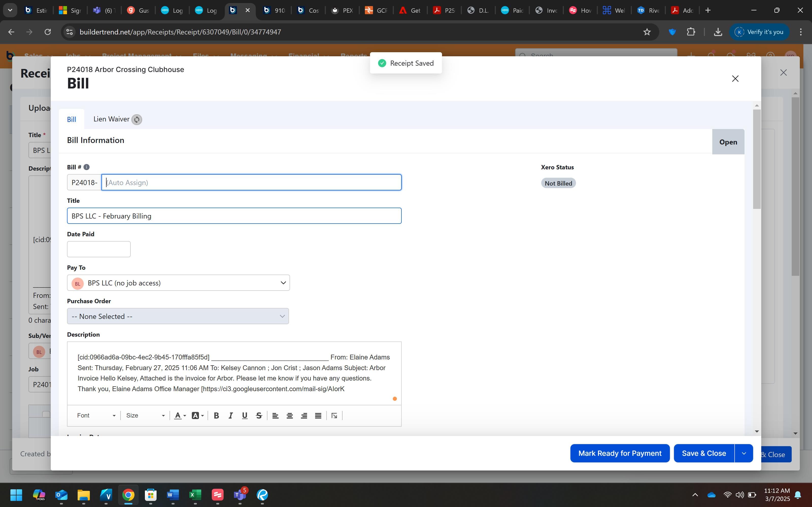This screenshot has width=812, height=507.
Task: Click Mark Ready for Payment button
Action: click(x=620, y=453)
